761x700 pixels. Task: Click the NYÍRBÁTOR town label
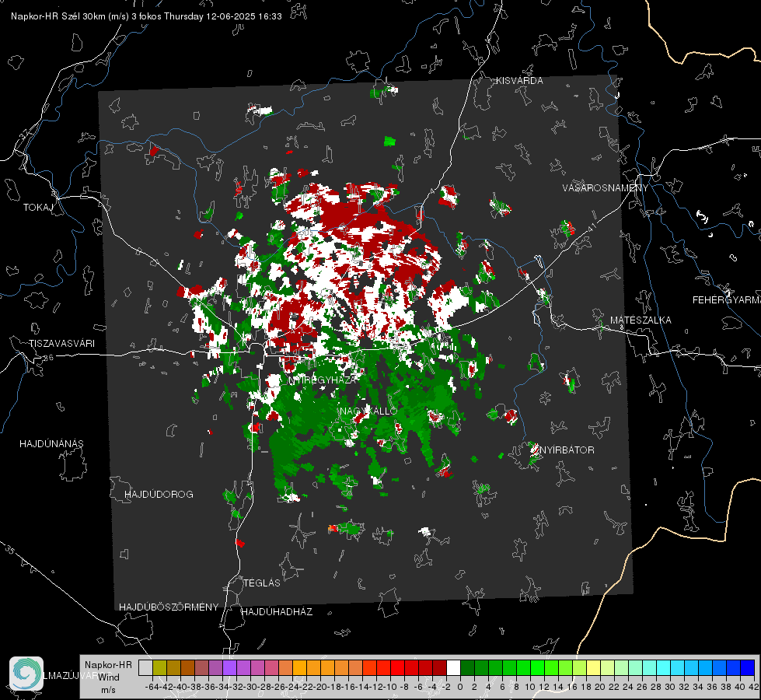pyautogui.click(x=567, y=450)
